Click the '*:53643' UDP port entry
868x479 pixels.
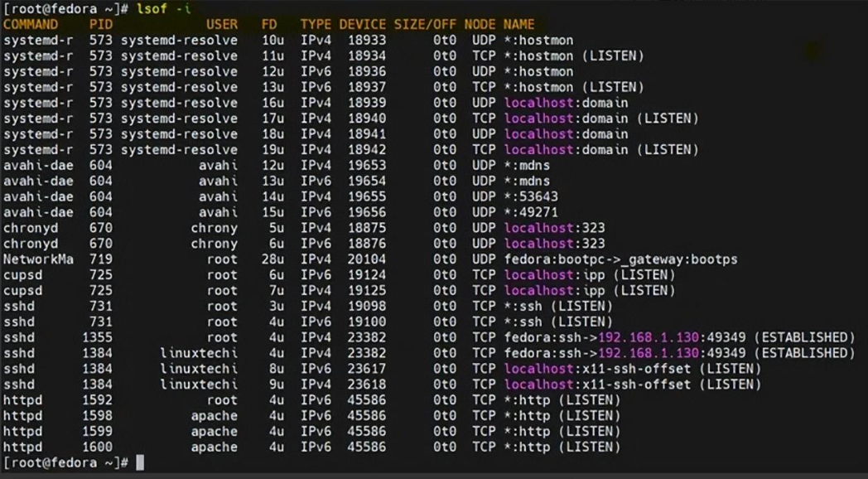point(531,196)
